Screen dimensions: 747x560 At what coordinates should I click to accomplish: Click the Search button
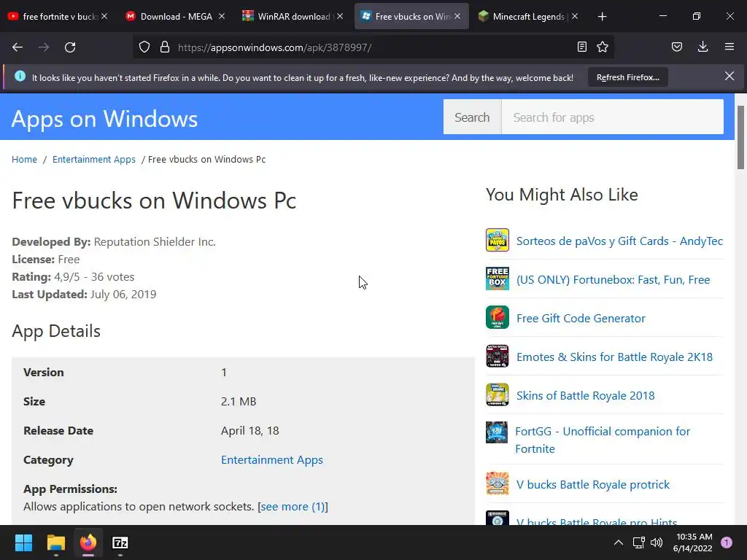(x=472, y=117)
